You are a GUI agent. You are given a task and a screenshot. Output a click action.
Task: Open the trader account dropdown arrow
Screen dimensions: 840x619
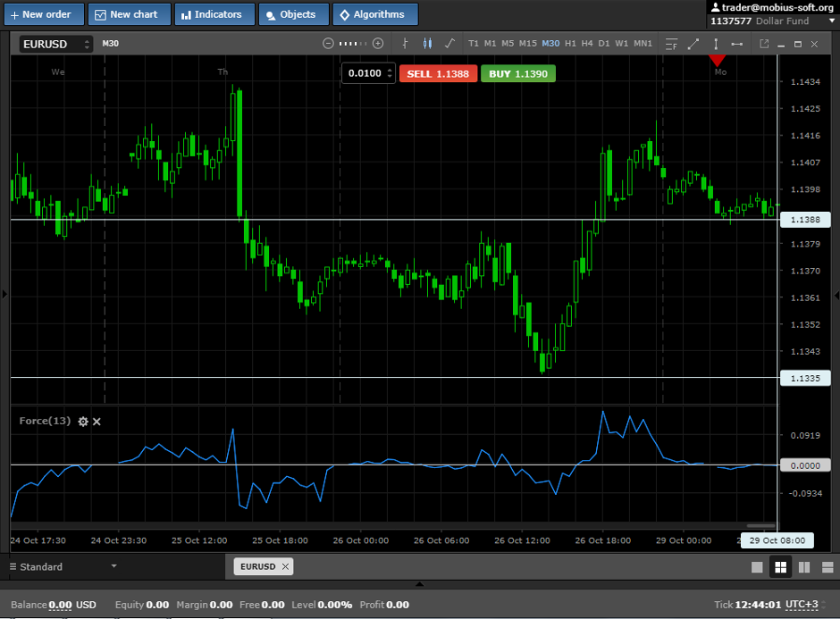(832, 21)
